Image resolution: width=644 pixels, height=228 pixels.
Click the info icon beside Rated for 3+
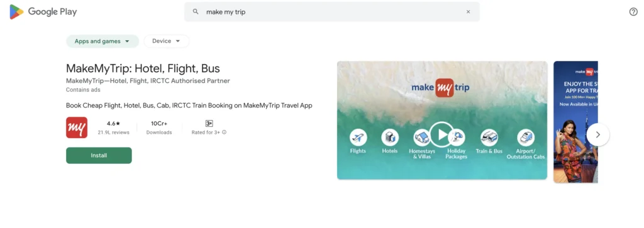coord(225,133)
